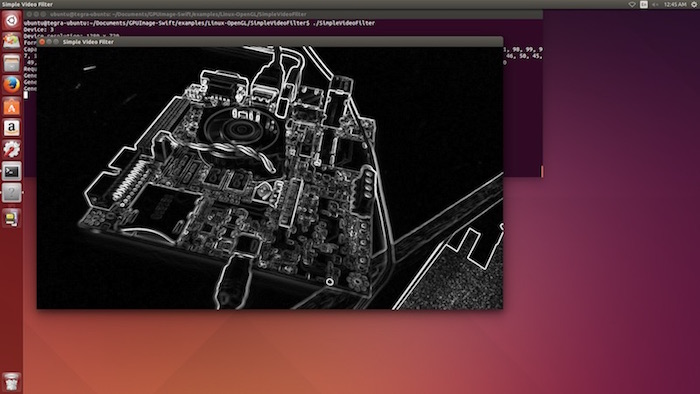700x394 pixels.
Task: Close the Simple Video Filter window
Action: (42, 41)
